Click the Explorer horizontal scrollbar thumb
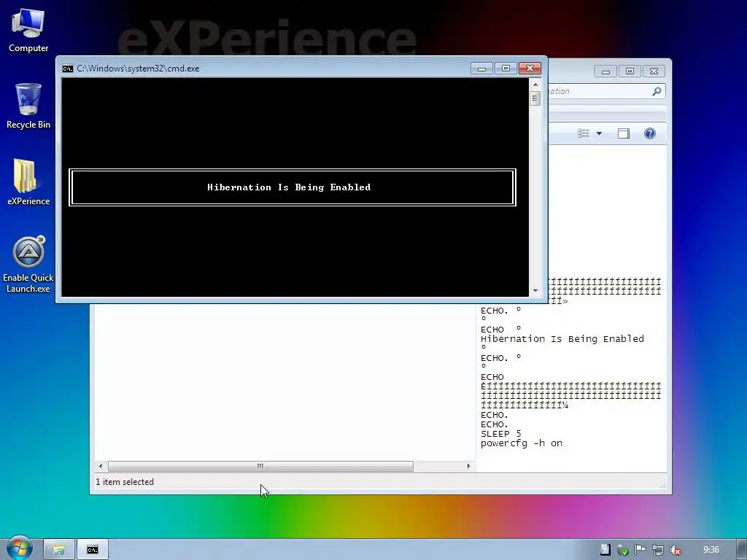The height and width of the screenshot is (560, 747). (260, 466)
